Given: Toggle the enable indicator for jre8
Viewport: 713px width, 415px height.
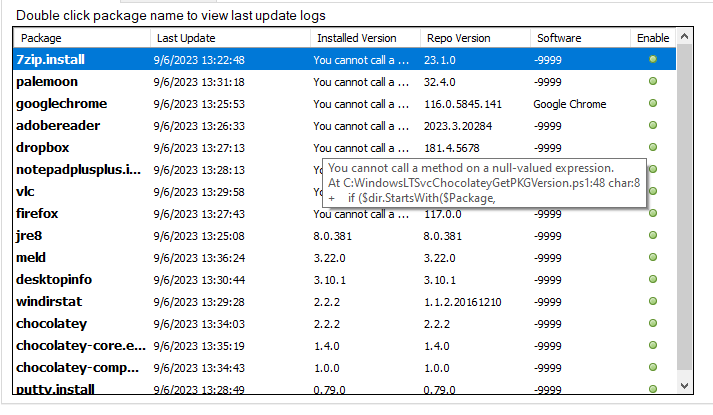Looking at the screenshot, I should tap(653, 236).
